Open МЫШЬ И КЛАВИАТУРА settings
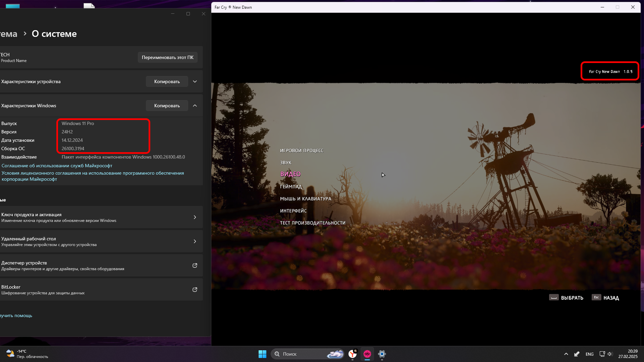This screenshot has height=362, width=644. tap(306, 199)
